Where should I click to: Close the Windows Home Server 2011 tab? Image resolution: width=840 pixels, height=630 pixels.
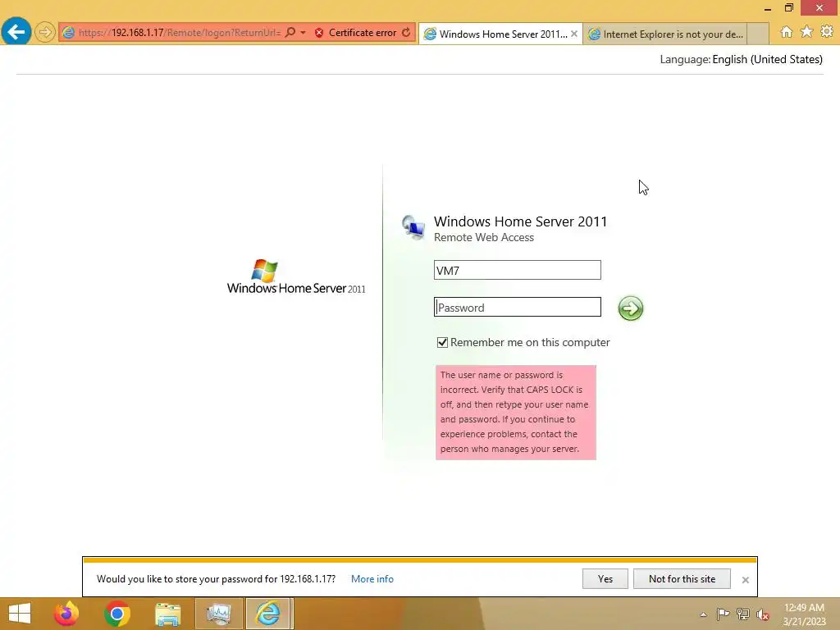[x=574, y=34]
